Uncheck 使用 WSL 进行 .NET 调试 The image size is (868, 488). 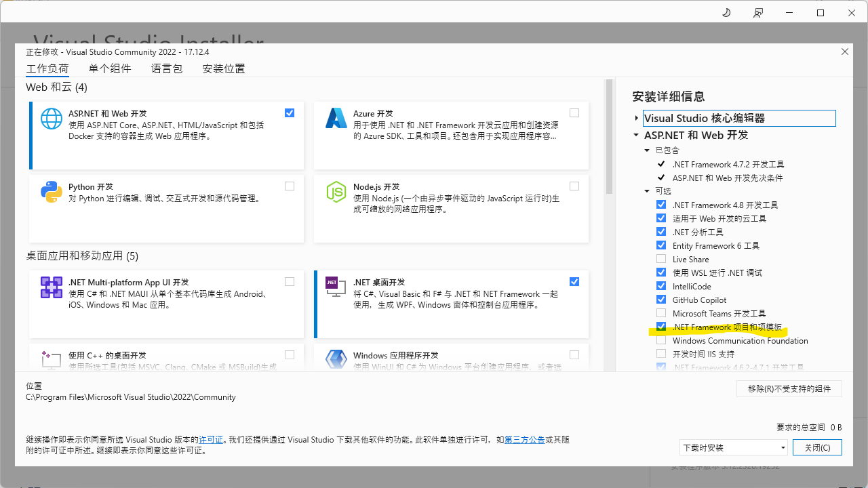click(x=661, y=272)
